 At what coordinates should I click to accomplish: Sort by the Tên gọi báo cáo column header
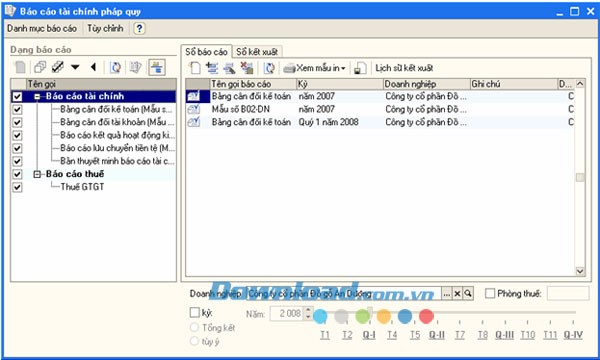(253, 84)
